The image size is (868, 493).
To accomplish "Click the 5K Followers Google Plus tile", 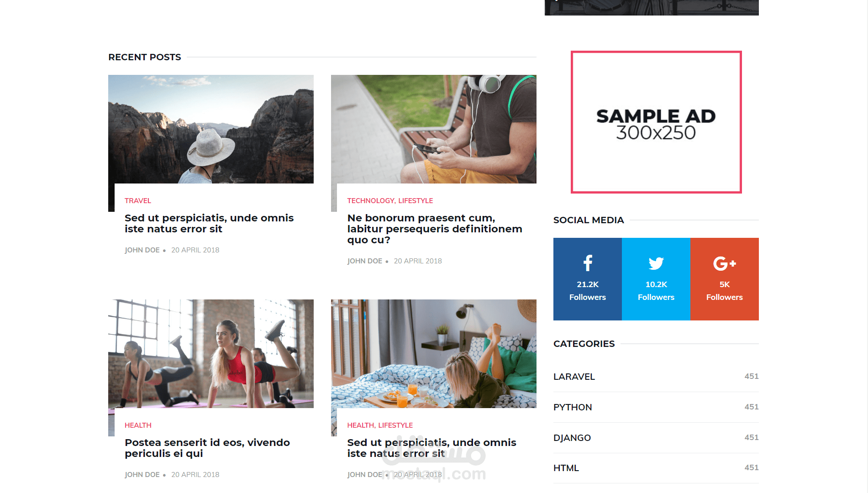I will (x=725, y=279).
